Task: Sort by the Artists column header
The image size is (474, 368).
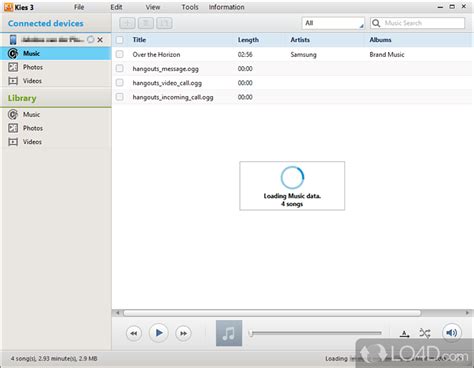Action: tap(300, 40)
